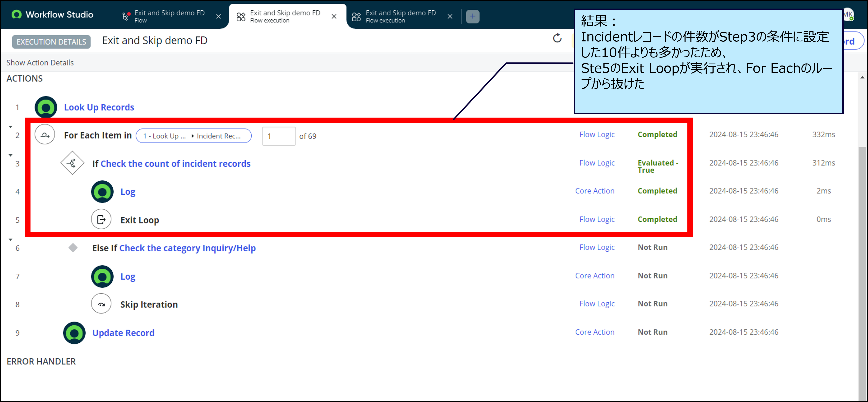Collapse the For Each step 2 arrow
868x402 pixels.
(x=10, y=127)
